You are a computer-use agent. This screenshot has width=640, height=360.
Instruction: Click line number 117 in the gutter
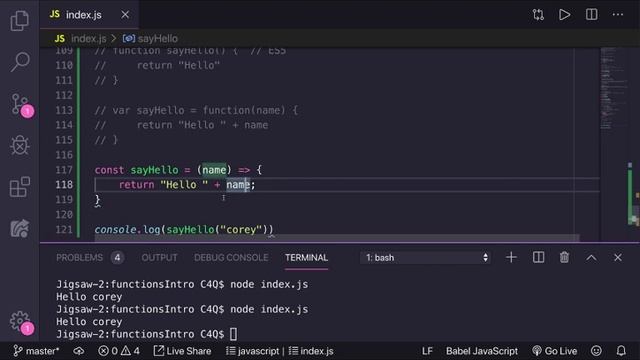64,170
